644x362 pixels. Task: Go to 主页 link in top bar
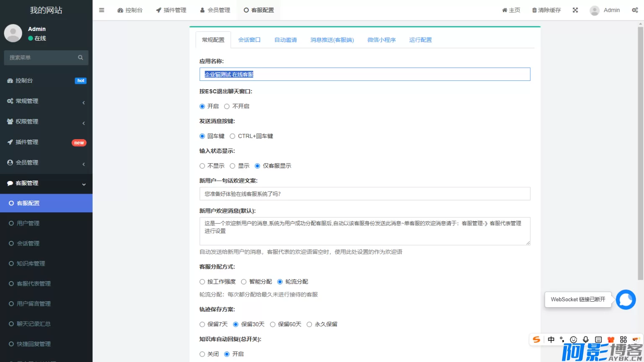[511, 10]
